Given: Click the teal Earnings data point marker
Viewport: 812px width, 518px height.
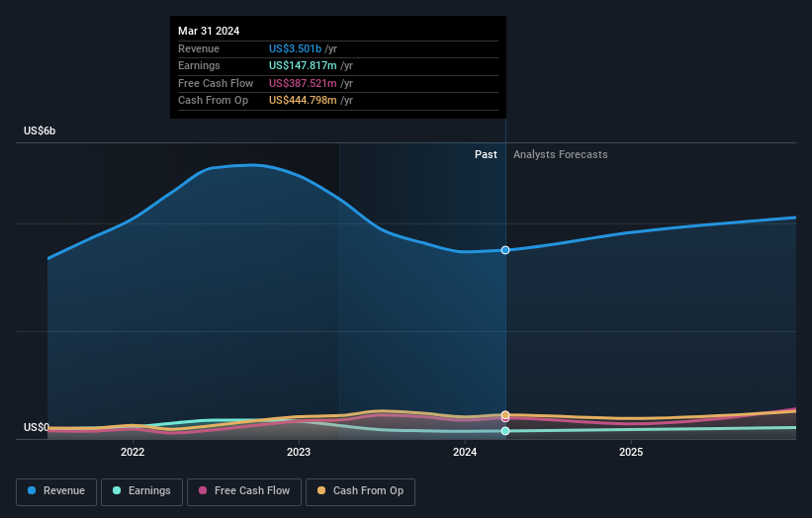Looking at the screenshot, I should tap(505, 431).
